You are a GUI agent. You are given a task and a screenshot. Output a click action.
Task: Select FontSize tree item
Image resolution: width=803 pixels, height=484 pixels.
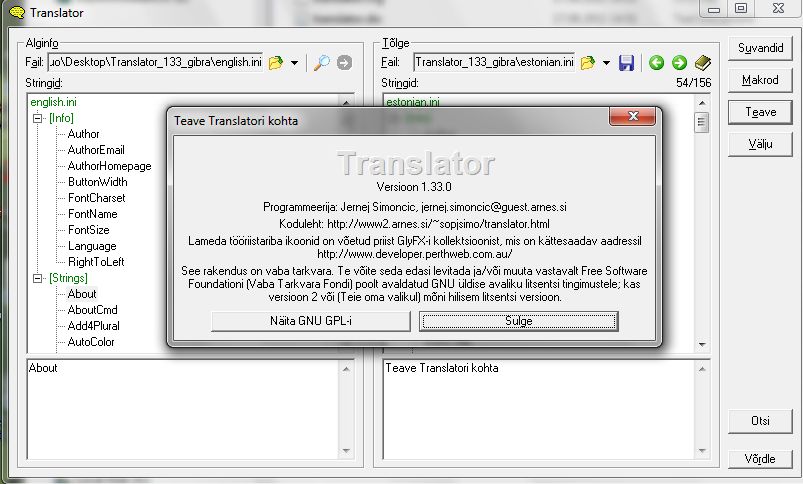click(x=89, y=230)
